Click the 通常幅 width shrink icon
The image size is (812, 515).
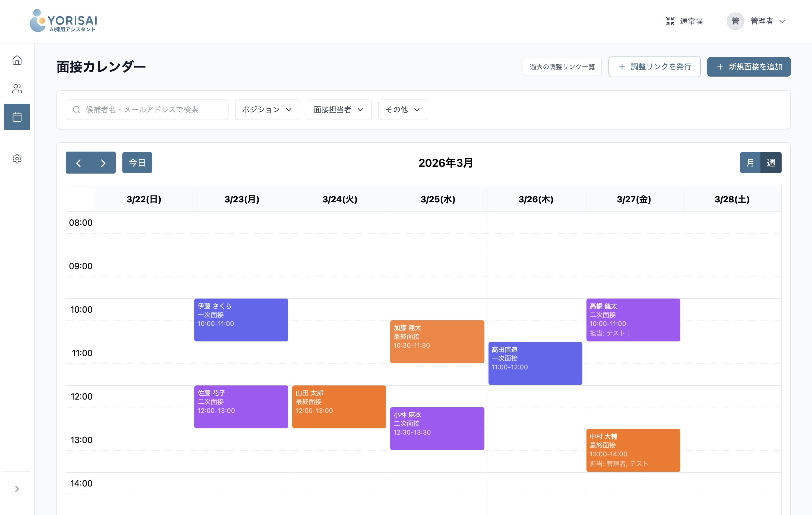tap(670, 21)
